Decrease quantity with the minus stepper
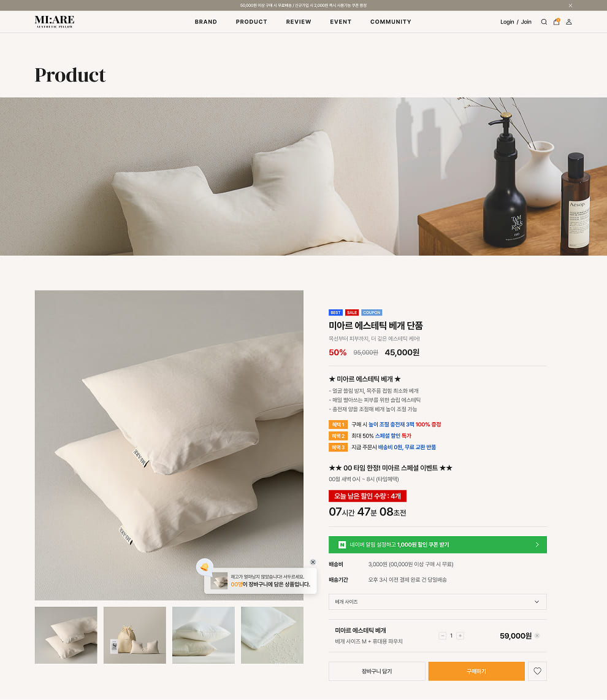This screenshot has height=700, width=607. [442, 636]
